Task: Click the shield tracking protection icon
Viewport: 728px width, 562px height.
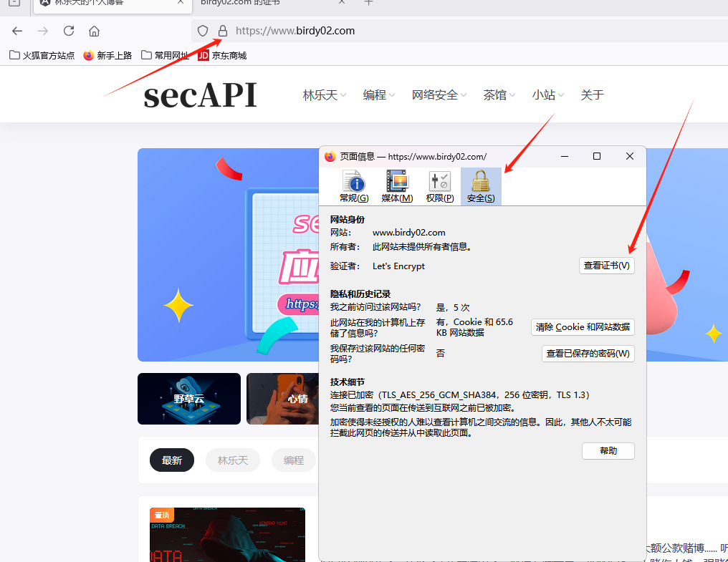Action: coord(203,31)
